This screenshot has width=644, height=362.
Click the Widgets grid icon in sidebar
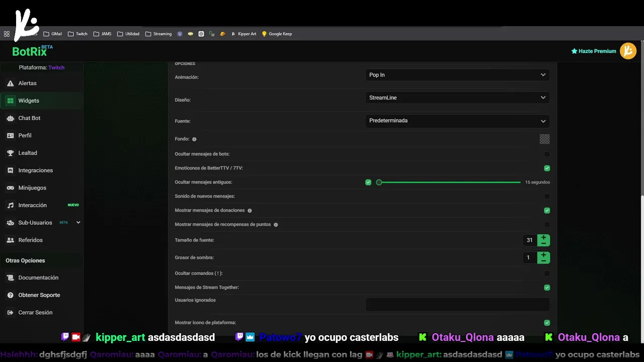[x=10, y=101]
